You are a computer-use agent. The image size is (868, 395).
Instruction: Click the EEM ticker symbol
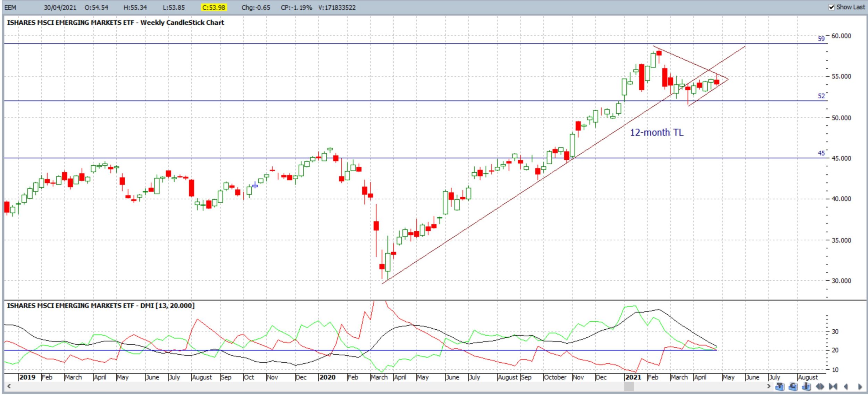pos(10,7)
